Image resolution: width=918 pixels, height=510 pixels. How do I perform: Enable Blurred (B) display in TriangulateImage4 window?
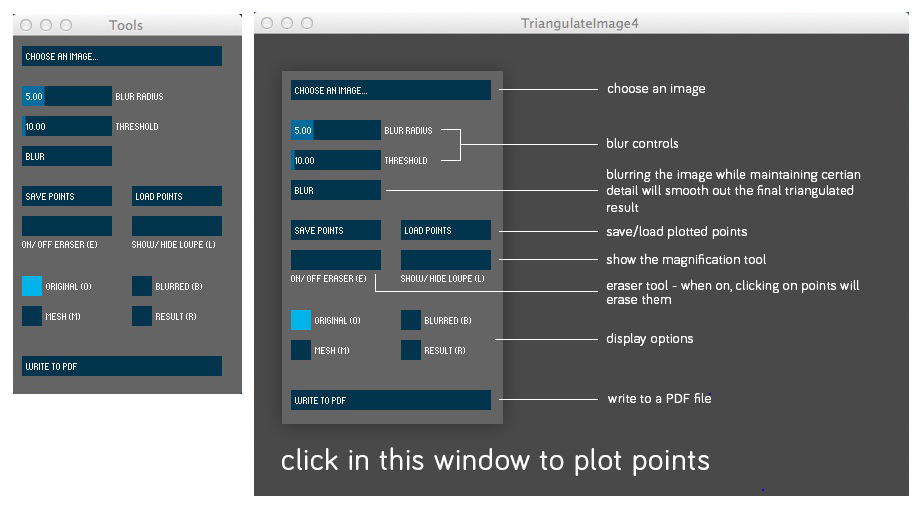click(411, 320)
